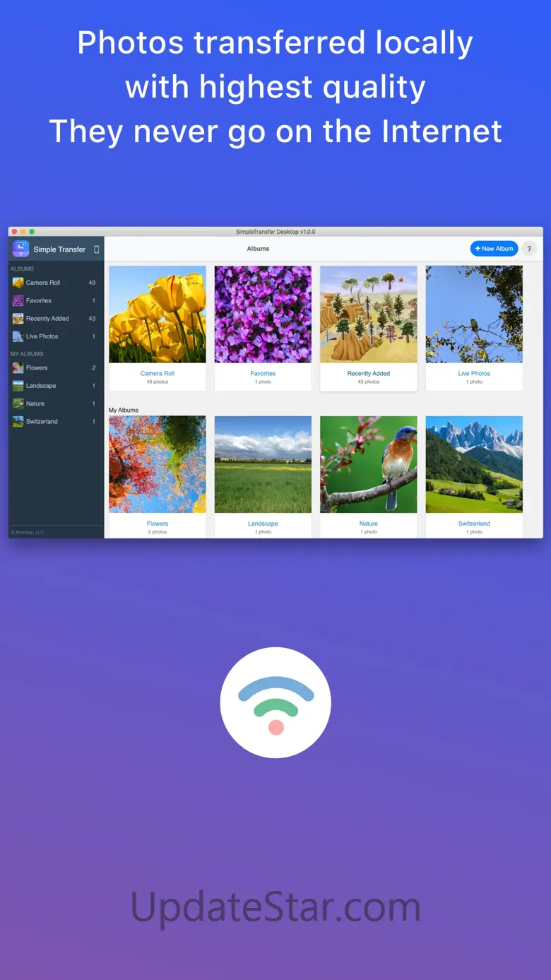The height and width of the screenshot is (980, 551).
Task: Open the purple flowers Favorites thumbnail
Action: point(263,314)
